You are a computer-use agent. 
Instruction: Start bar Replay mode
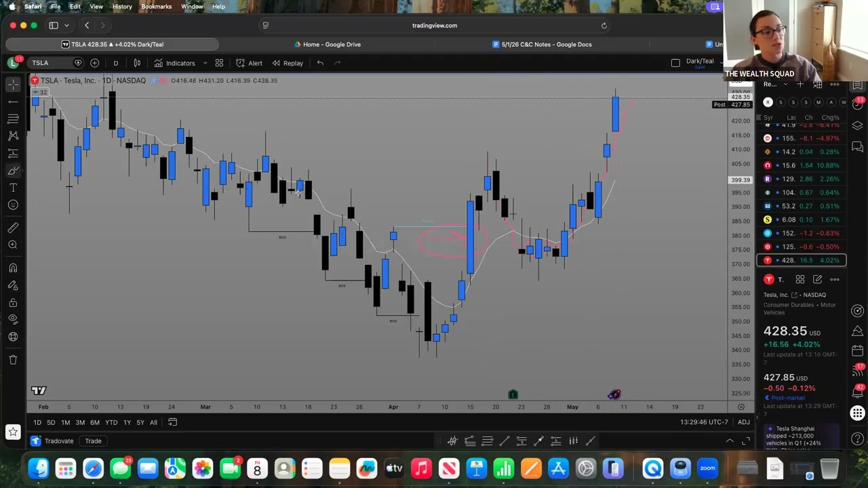click(x=288, y=63)
